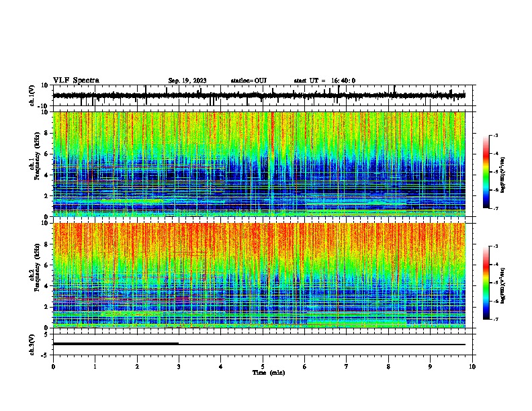
Task: Click time-axis tick label "6"
Action: 305,367
